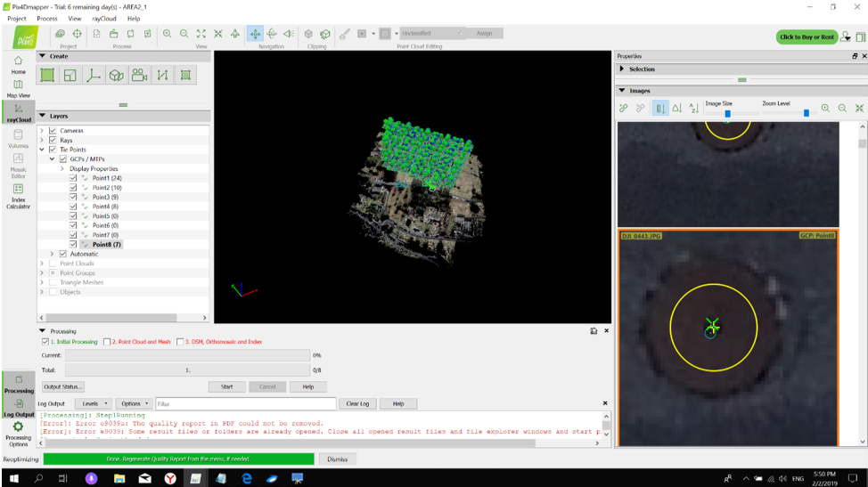Open the Levels dropdown in Log Output
Screen dimensions: 868x487
click(x=93, y=403)
